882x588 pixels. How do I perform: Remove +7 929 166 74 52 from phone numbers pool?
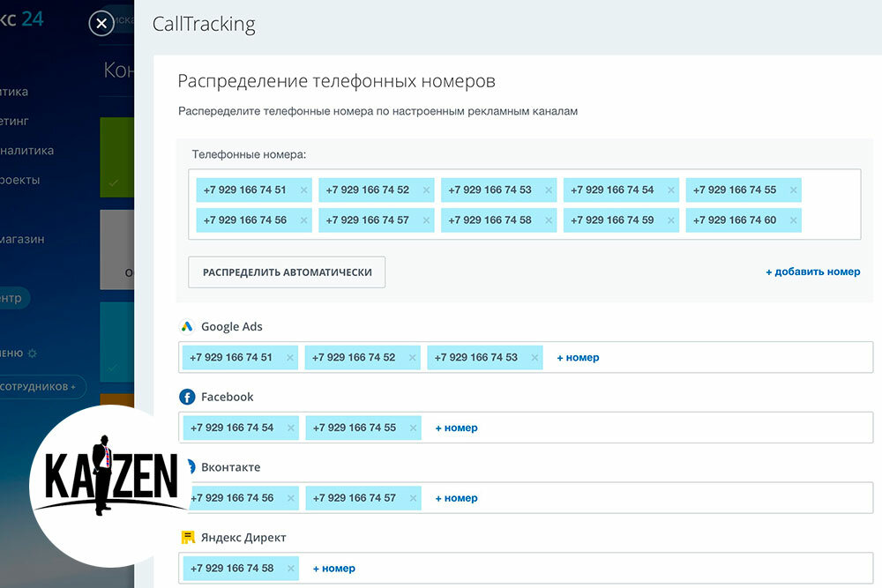(426, 190)
